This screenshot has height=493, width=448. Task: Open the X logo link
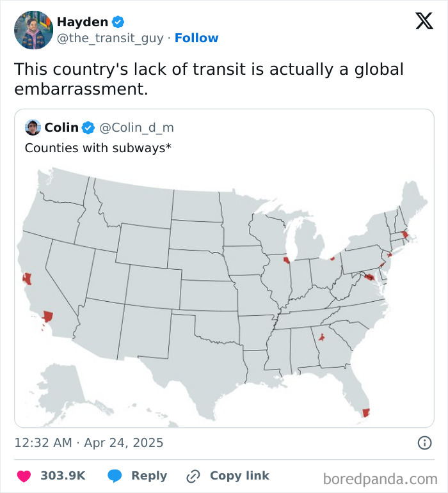(424, 21)
